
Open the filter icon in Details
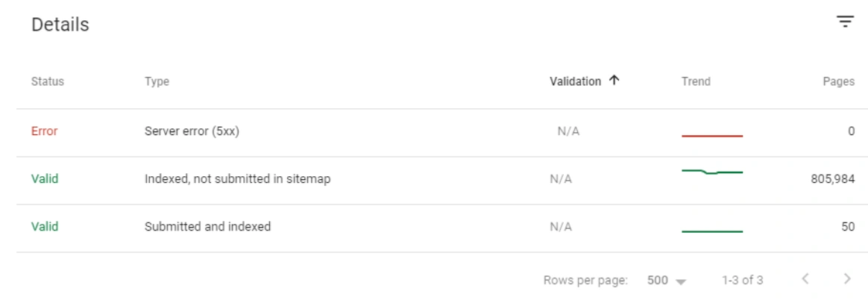845,22
